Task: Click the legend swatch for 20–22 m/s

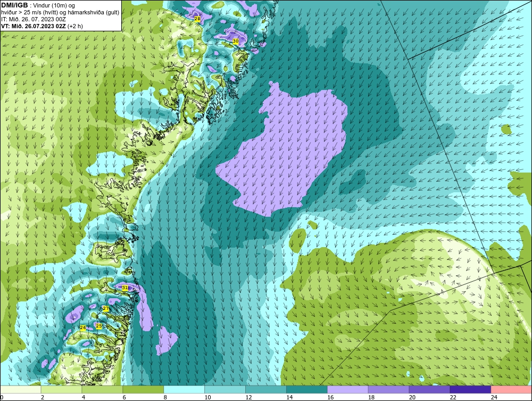Action: [x=429, y=389]
